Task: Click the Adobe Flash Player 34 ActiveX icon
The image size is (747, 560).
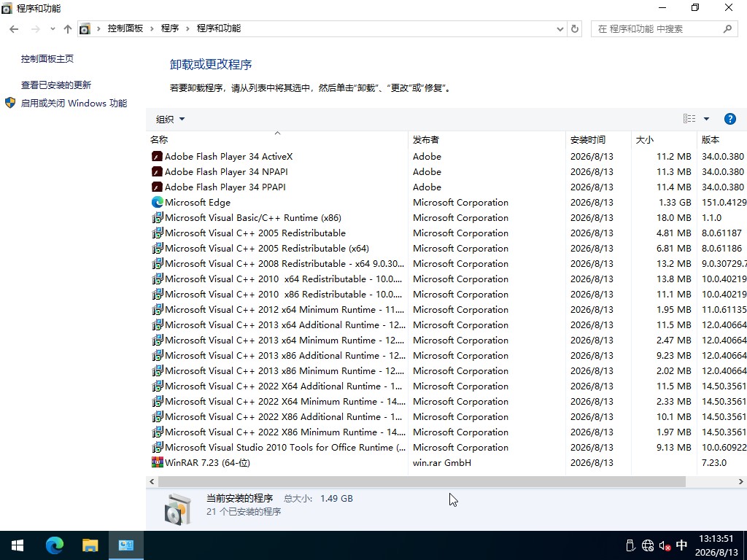Action: 157,156
